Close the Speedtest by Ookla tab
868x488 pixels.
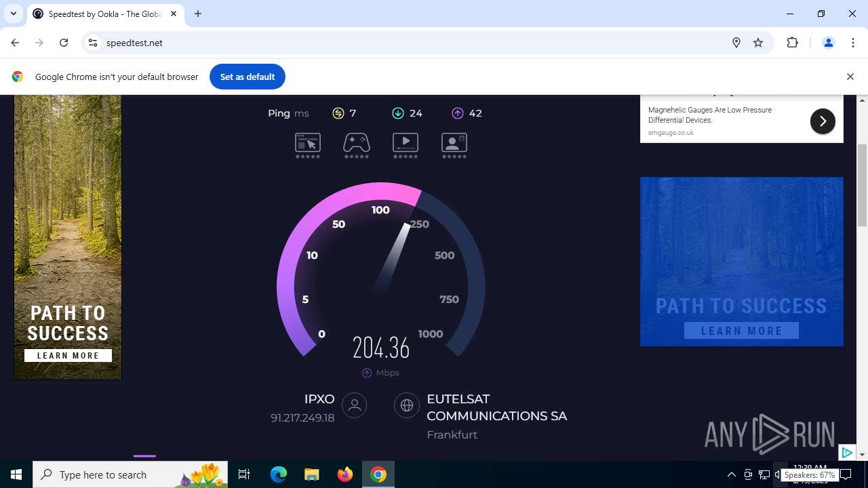coord(174,14)
